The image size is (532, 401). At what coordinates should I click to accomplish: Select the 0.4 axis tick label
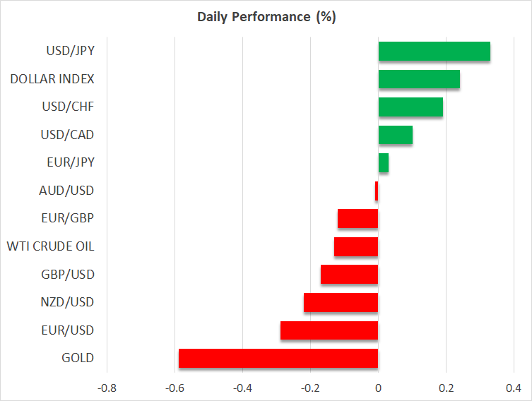pyautogui.click(x=514, y=388)
